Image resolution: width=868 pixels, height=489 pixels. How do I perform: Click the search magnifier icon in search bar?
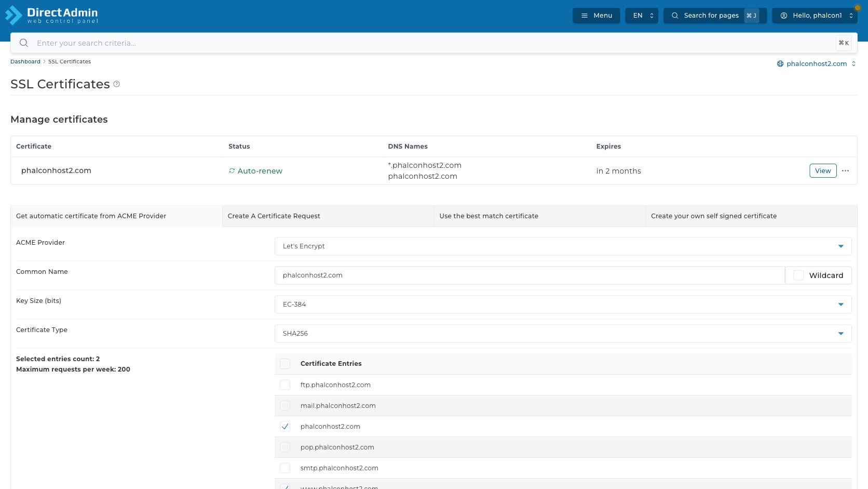[24, 43]
